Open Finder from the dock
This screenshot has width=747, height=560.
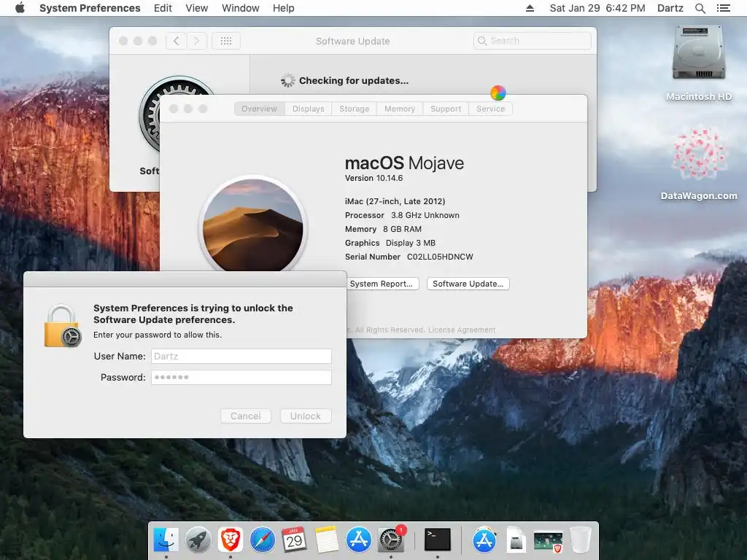pyautogui.click(x=166, y=540)
